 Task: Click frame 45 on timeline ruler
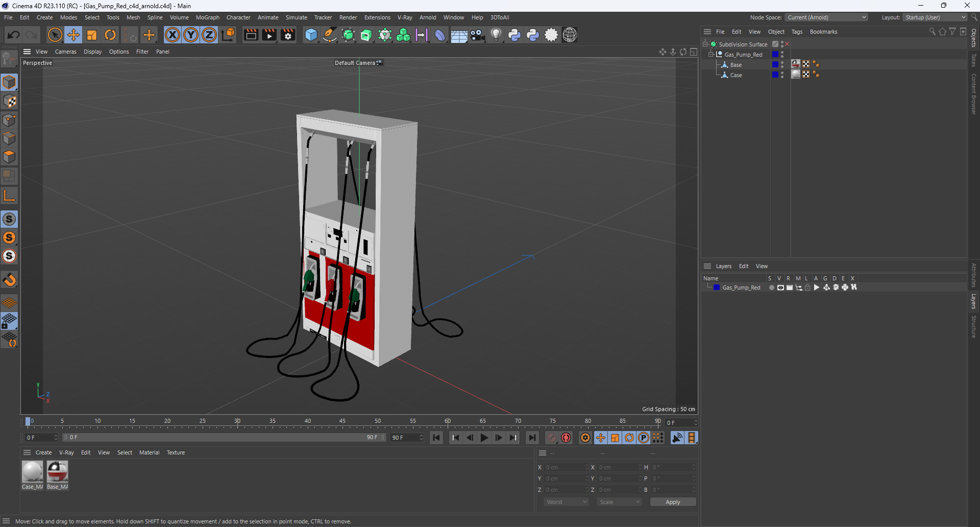tap(342, 422)
